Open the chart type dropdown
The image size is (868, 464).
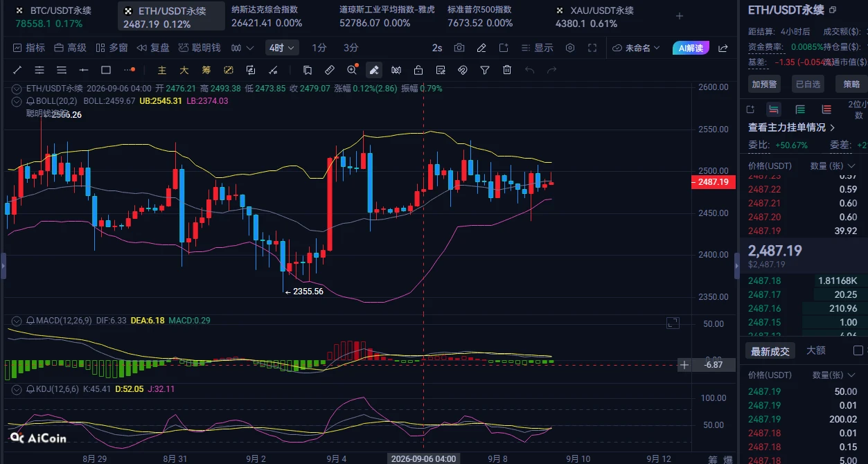(x=242, y=48)
